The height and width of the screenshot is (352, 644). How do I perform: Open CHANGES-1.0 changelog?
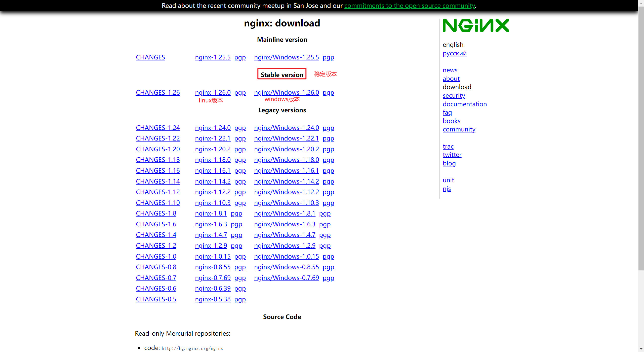156,256
